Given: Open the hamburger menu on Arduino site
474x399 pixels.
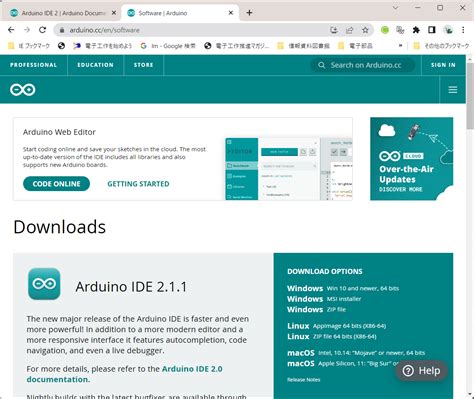Looking at the screenshot, I should click(x=453, y=90).
